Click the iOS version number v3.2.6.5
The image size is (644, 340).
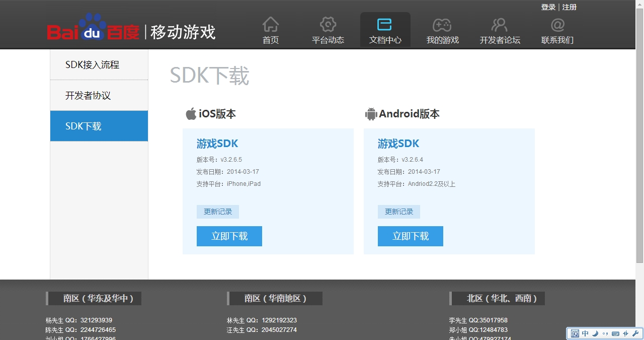click(x=231, y=160)
